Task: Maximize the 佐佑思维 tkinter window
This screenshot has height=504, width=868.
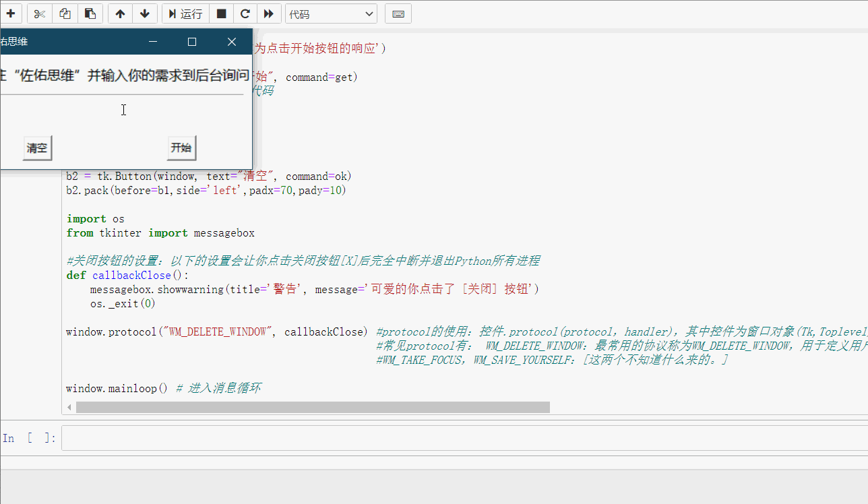Action: tap(192, 42)
